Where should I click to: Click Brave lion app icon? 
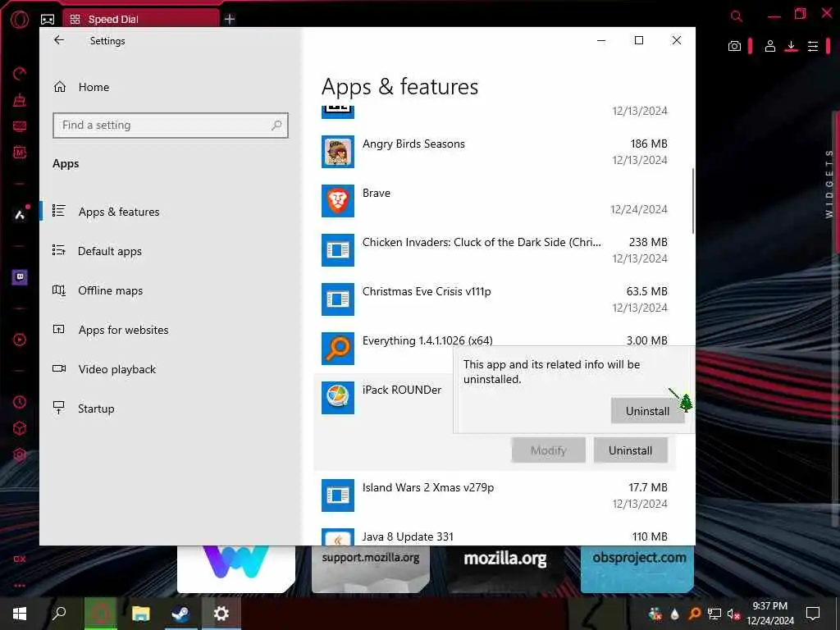point(337,201)
